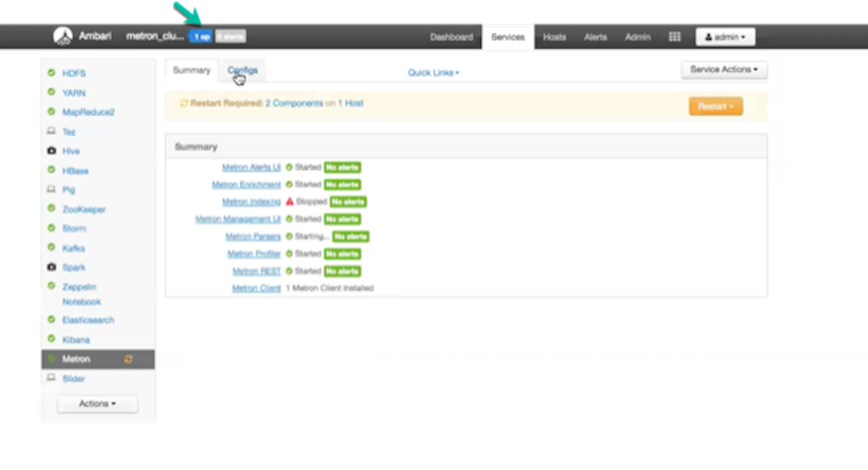Click No alerts badge for Metron Parsers
Image resolution: width=868 pixels, height=470 pixels.
point(351,236)
